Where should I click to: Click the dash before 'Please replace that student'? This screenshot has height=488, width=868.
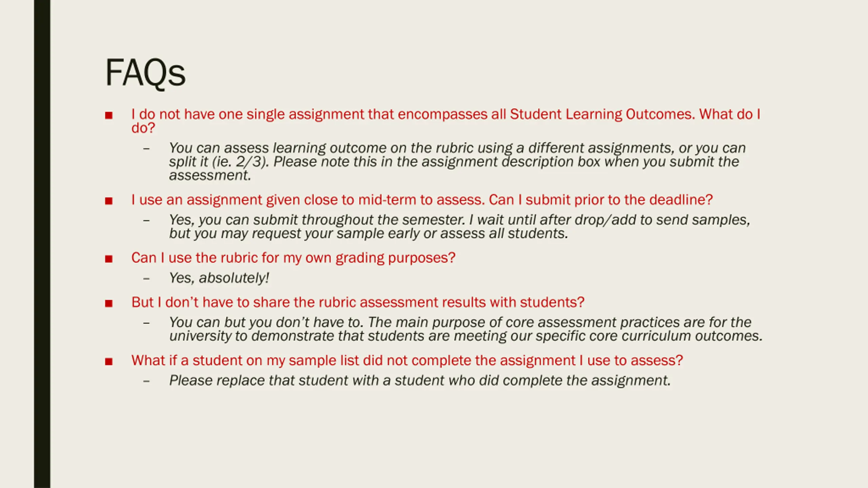point(146,381)
